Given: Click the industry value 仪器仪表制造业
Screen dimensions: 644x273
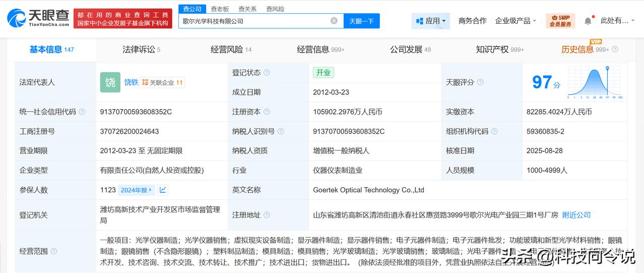Looking at the screenshot, I should coord(338,171).
